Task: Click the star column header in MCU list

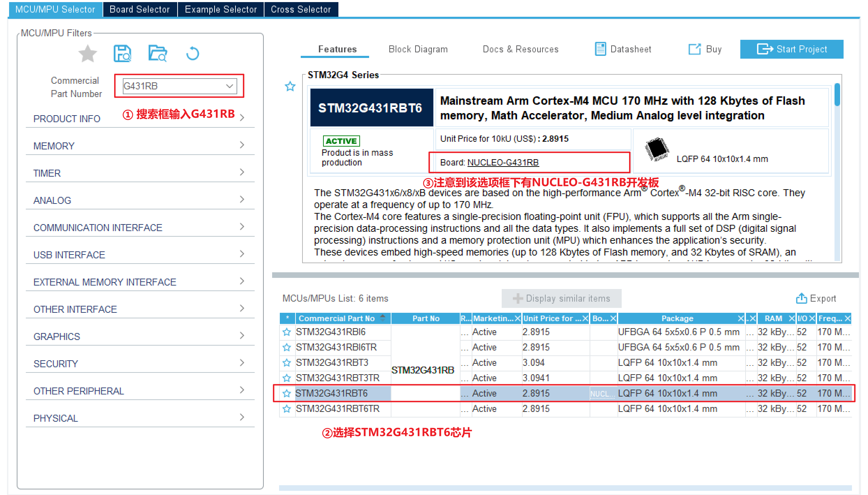Action: click(287, 318)
